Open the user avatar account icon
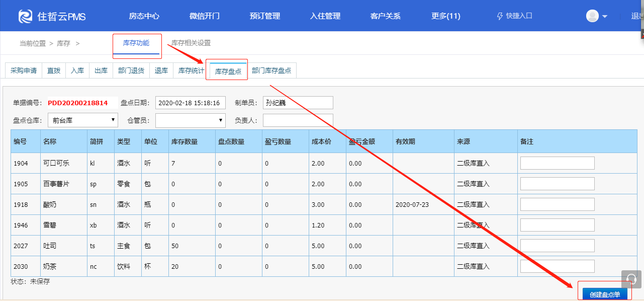 click(592, 16)
